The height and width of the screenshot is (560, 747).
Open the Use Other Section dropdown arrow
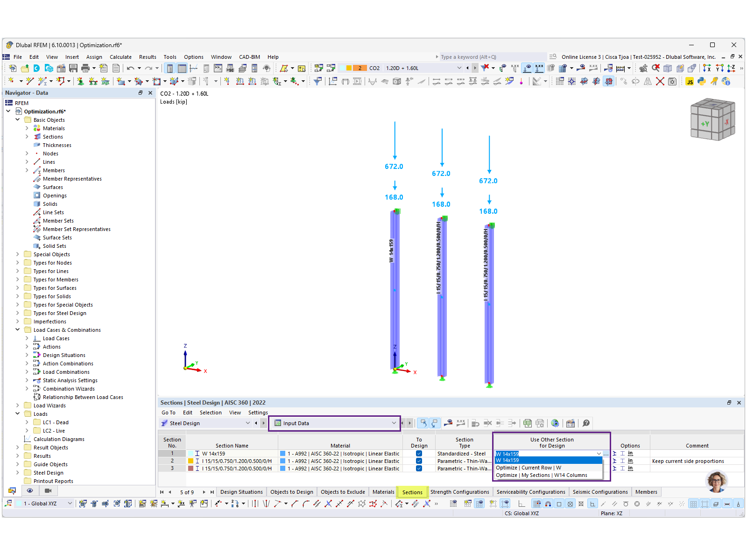(599, 454)
